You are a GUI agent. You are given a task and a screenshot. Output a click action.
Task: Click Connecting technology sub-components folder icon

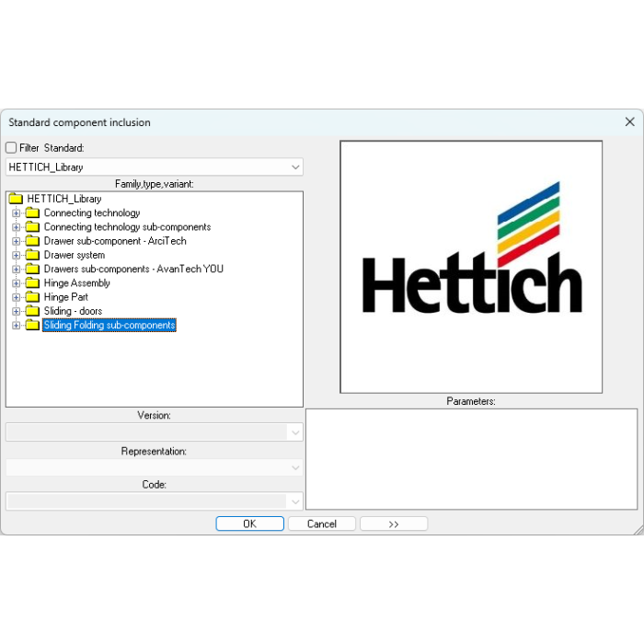[x=32, y=226]
